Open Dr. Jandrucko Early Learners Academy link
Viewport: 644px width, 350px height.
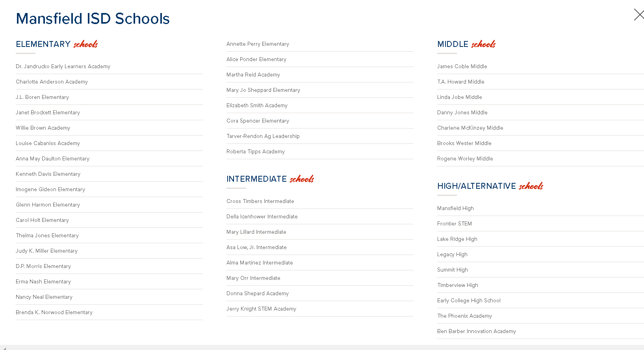pos(63,67)
